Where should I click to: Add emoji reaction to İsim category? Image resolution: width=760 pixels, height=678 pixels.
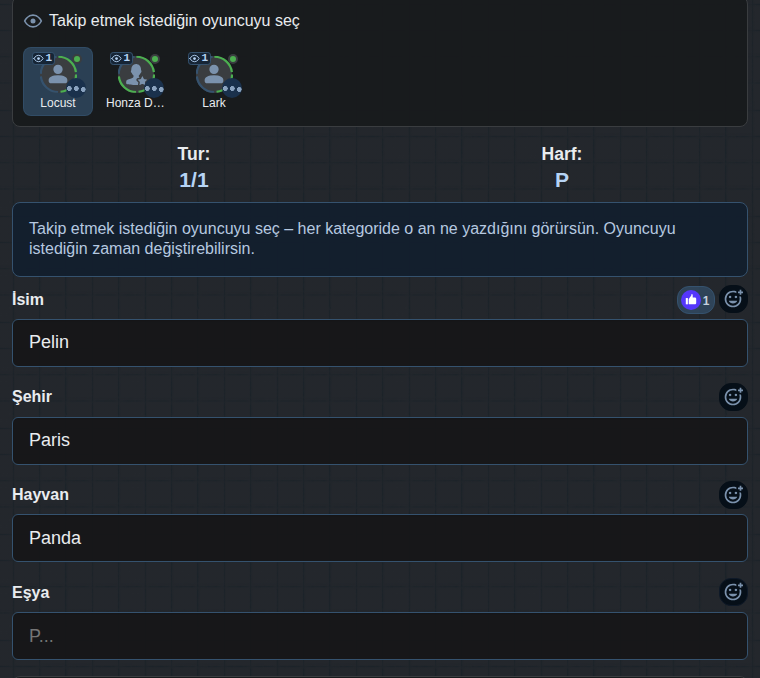click(x=733, y=299)
